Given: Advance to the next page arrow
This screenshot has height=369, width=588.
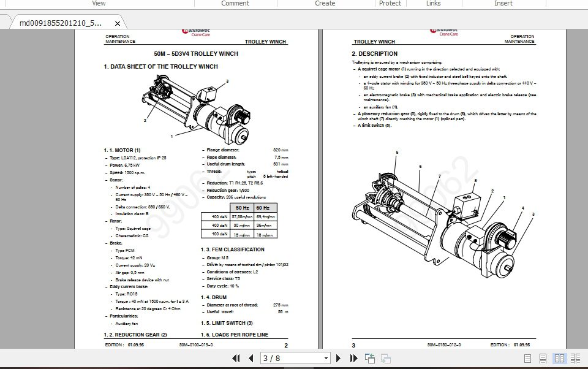Looking at the screenshot, I should 338,359.
